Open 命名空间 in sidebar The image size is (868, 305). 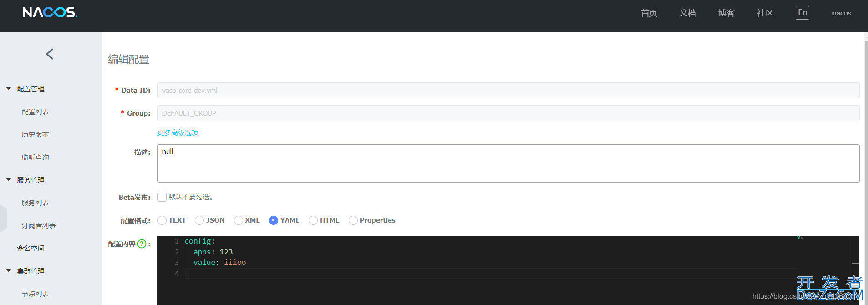pos(30,249)
